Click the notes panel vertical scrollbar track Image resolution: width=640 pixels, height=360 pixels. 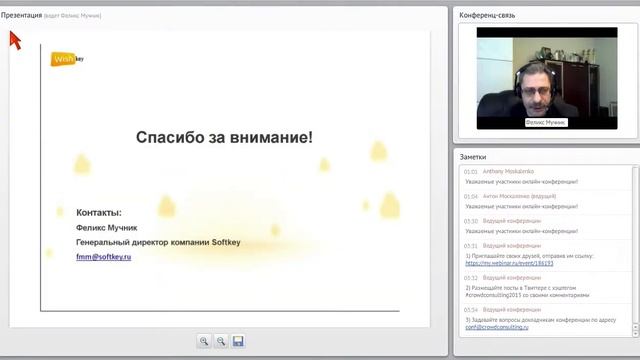[x=636, y=245]
